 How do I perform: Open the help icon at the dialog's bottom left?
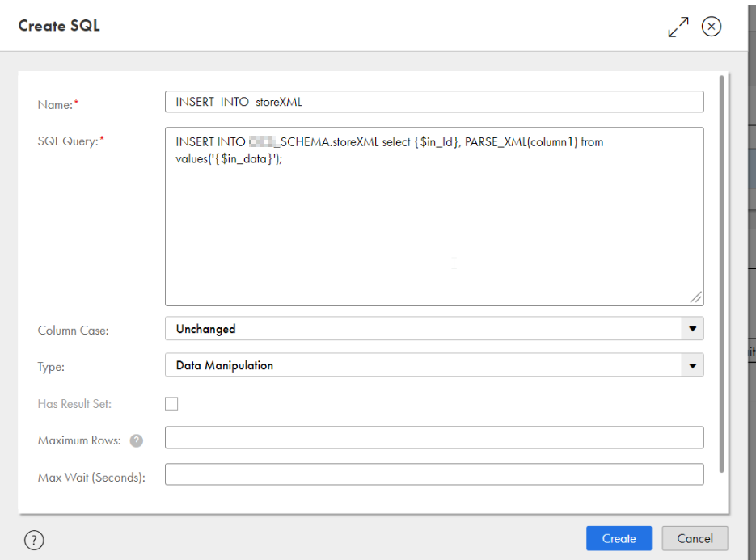pos(34,540)
